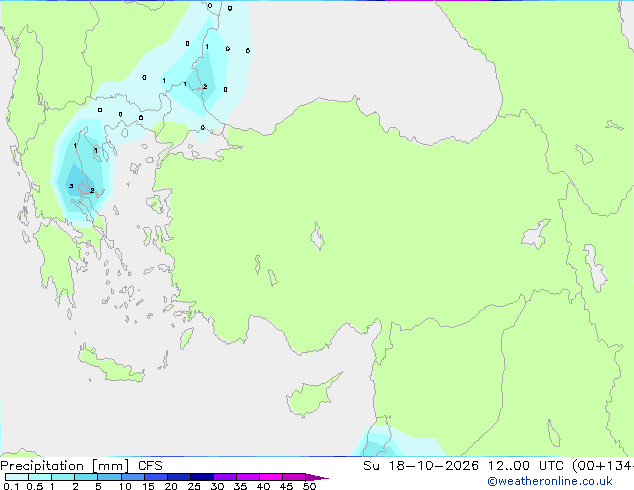Screen dimensions: 634x490
Task: Select the 30–35 mm violet legend box
Action: point(224,477)
